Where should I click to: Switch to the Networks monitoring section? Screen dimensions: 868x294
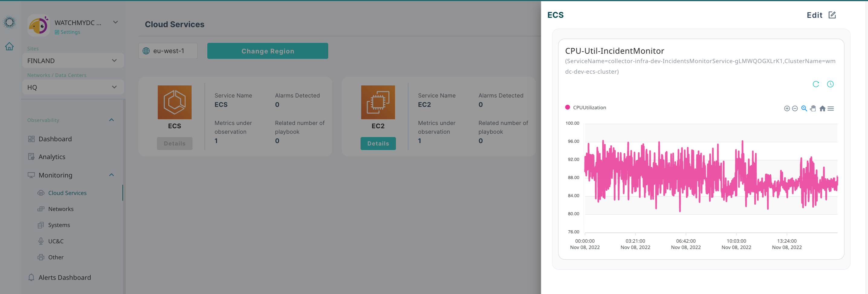tap(61, 209)
